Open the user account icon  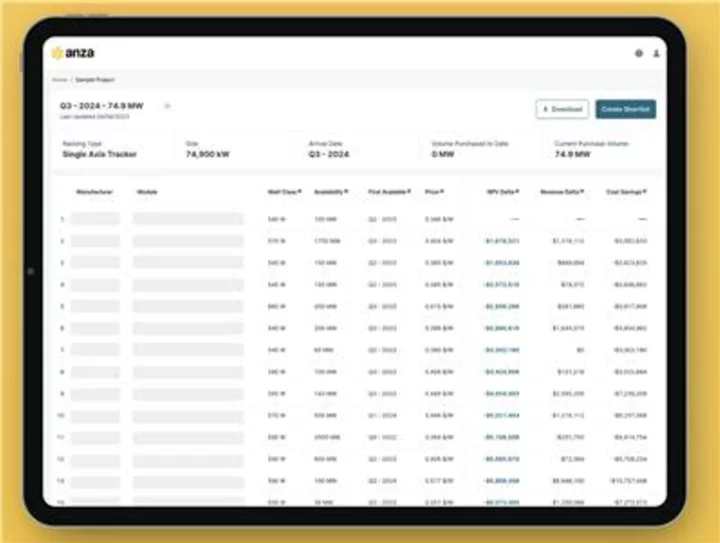point(656,53)
